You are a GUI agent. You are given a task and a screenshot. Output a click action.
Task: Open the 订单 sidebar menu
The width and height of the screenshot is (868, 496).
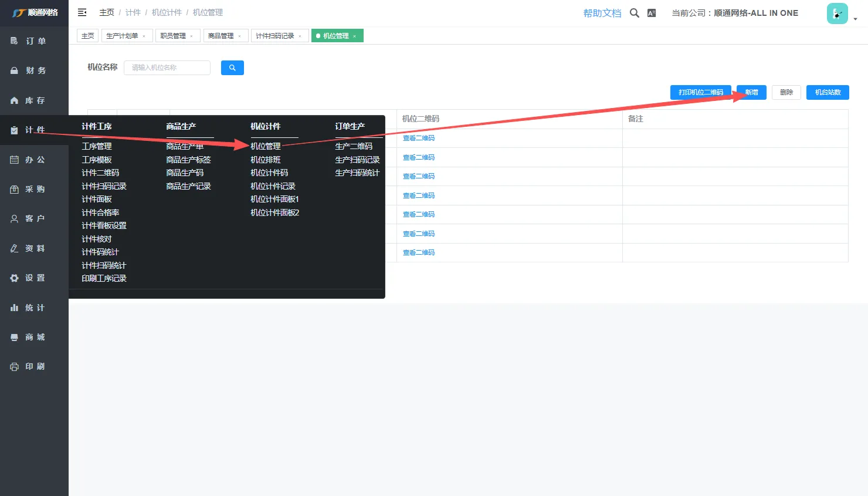[x=35, y=41]
